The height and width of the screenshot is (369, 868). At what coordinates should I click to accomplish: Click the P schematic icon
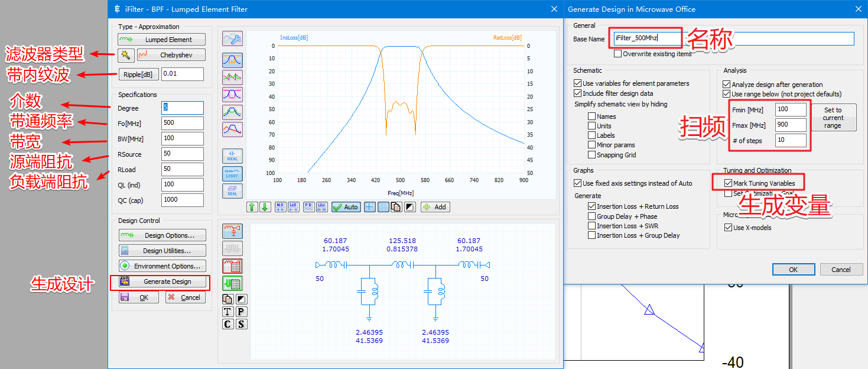tap(242, 312)
